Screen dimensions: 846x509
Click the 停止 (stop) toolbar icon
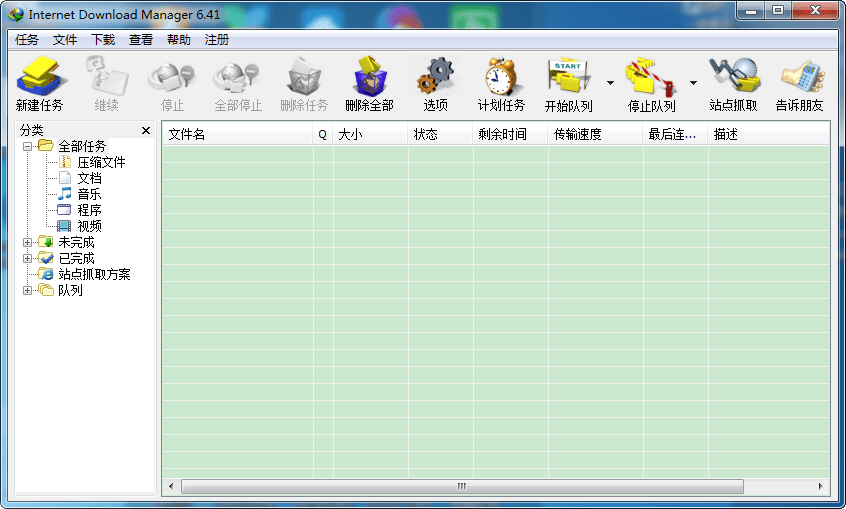(172, 77)
